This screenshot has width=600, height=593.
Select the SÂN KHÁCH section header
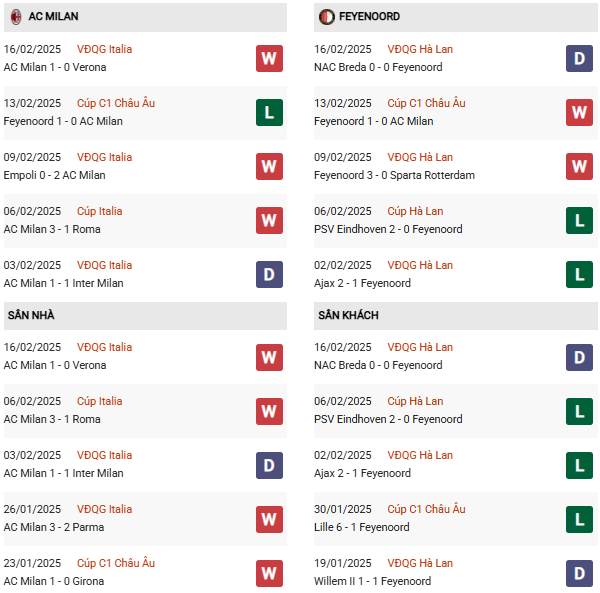pyautogui.click(x=349, y=315)
